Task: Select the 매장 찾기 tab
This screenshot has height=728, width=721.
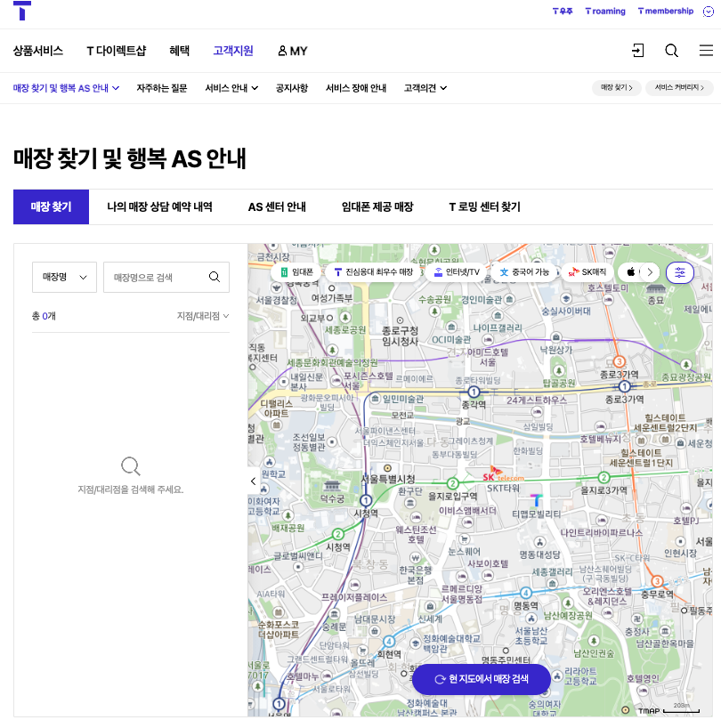Action: (x=51, y=207)
